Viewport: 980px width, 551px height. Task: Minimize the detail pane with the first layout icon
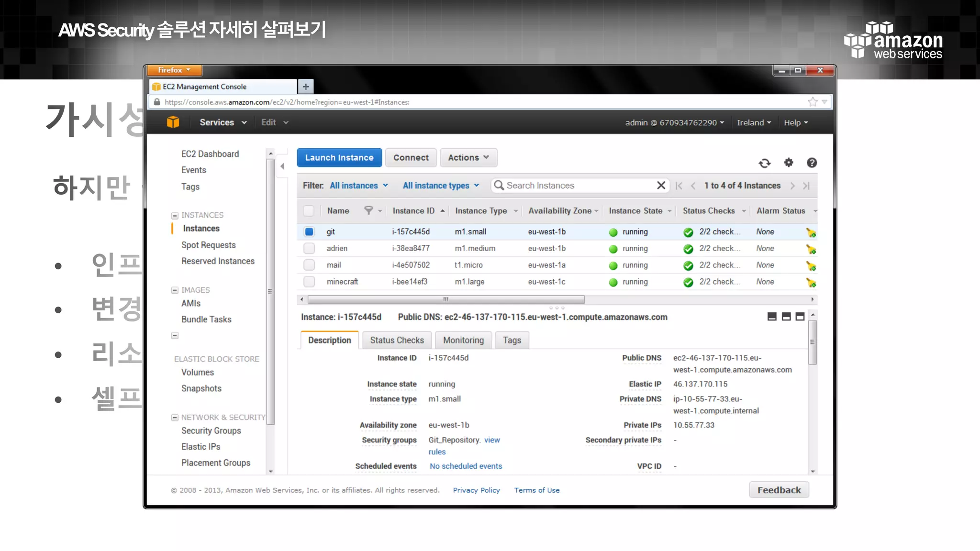pyautogui.click(x=772, y=317)
